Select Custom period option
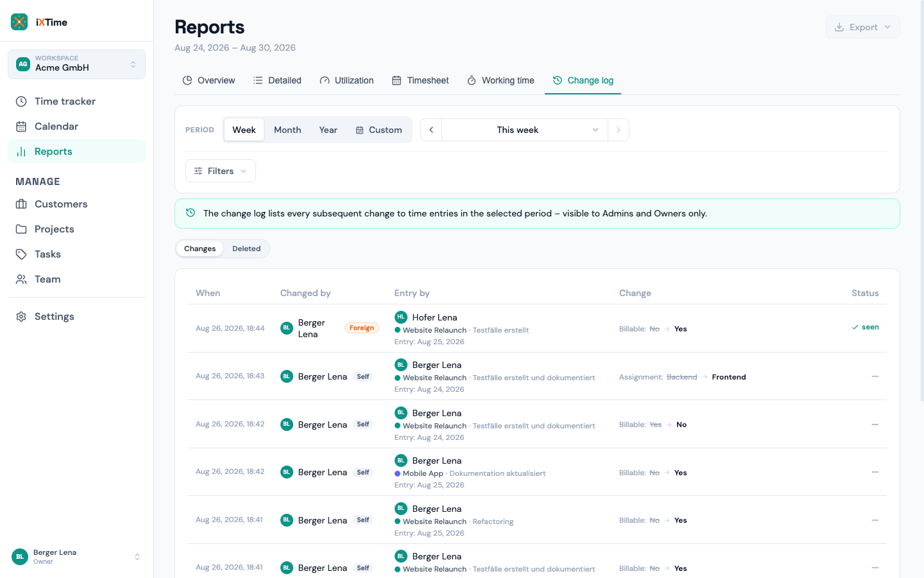The width and height of the screenshot is (924, 578). (379, 130)
